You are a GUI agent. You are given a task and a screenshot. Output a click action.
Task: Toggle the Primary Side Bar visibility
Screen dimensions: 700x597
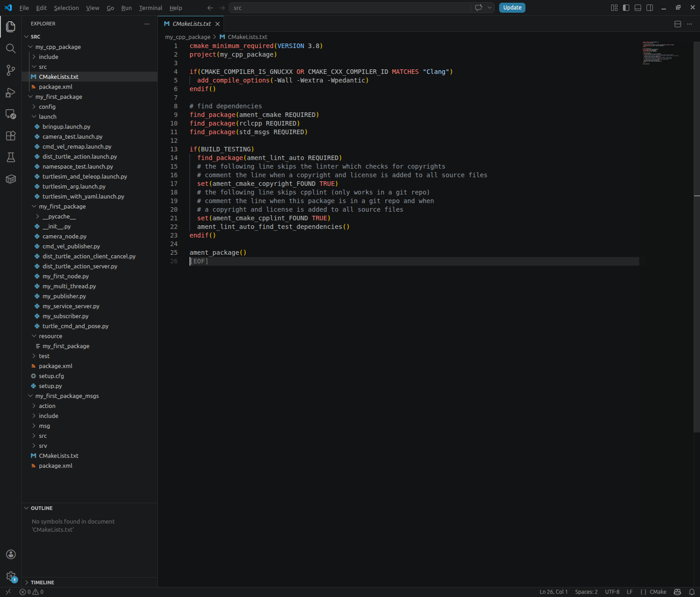tap(626, 8)
